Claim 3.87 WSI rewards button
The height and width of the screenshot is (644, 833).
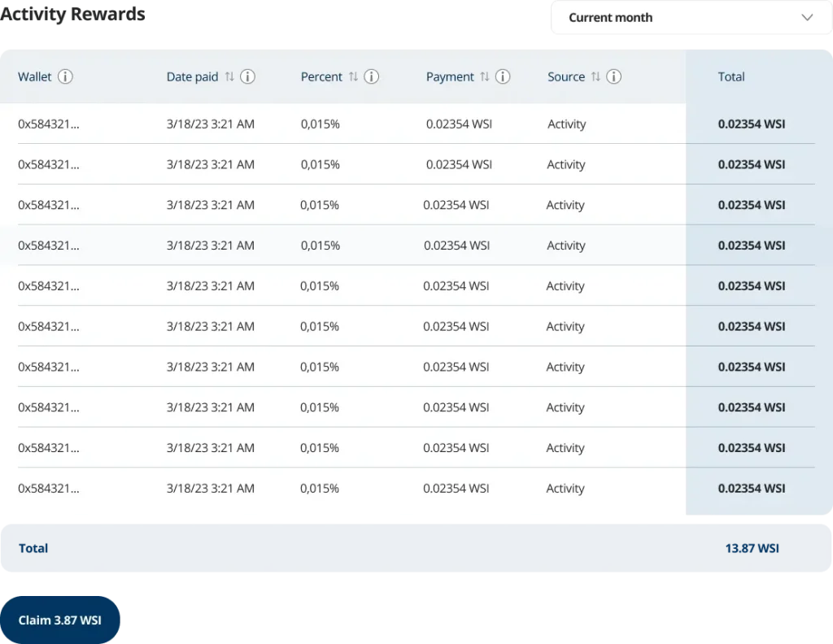click(60, 620)
